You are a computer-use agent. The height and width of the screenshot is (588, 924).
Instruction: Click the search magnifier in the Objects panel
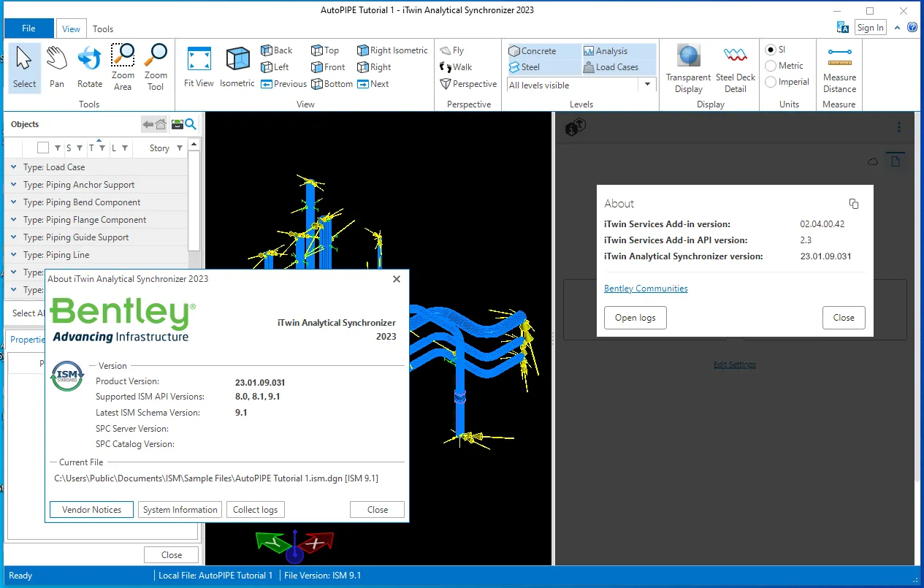tap(191, 124)
